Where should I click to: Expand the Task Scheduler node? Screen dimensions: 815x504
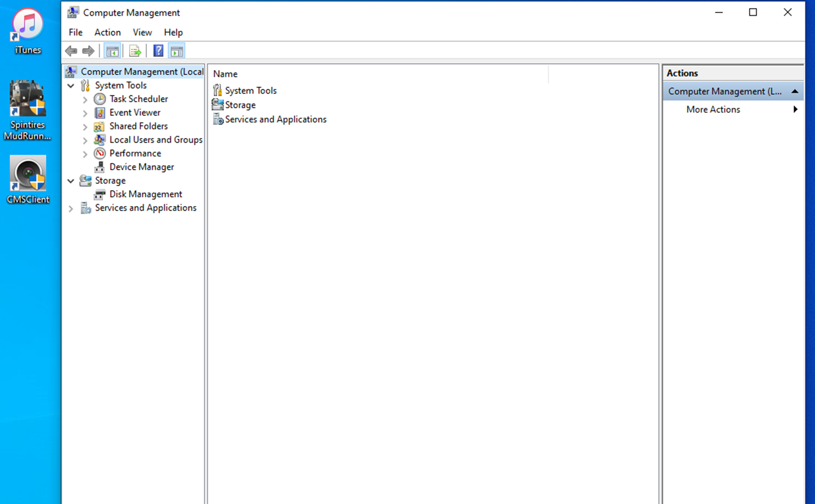coord(85,99)
